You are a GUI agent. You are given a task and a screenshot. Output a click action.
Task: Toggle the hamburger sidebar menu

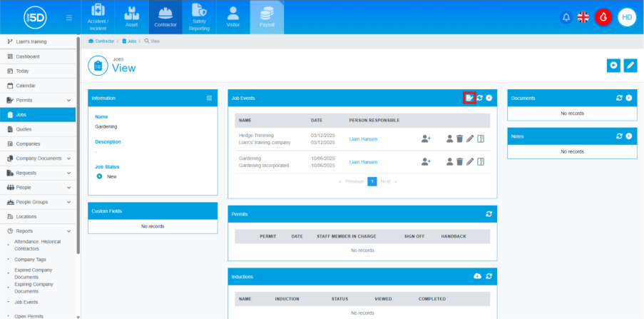(x=68, y=17)
